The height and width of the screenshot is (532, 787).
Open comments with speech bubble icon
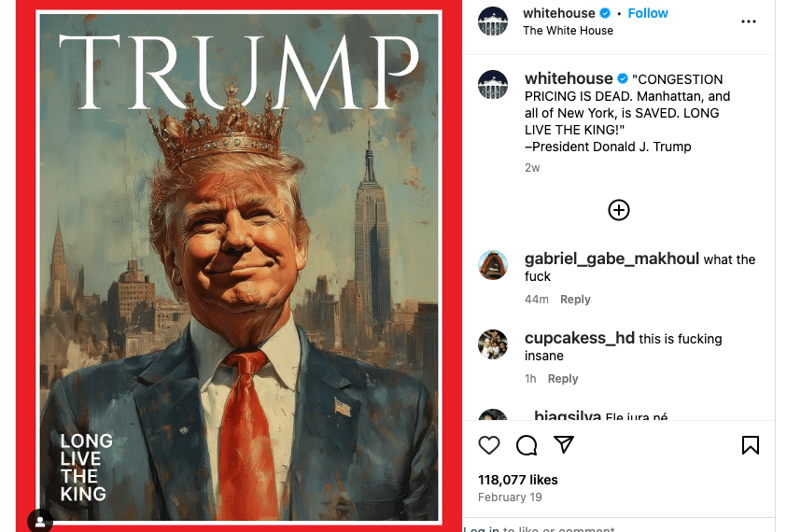tap(527, 445)
